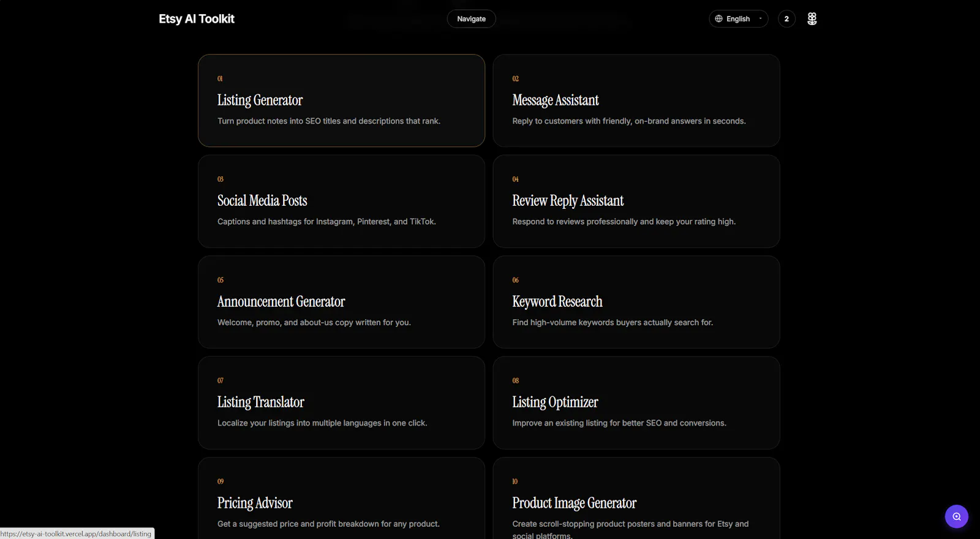Open the Announcement Generator card
Image resolution: width=980 pixels, height=539 pixels.
click(341, 302)
